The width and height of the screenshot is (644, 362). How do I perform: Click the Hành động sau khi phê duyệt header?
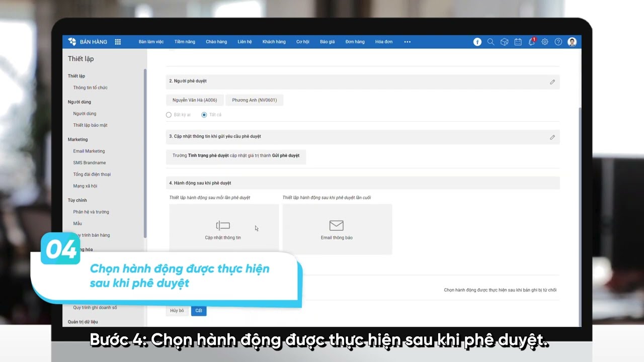(363, 183)
